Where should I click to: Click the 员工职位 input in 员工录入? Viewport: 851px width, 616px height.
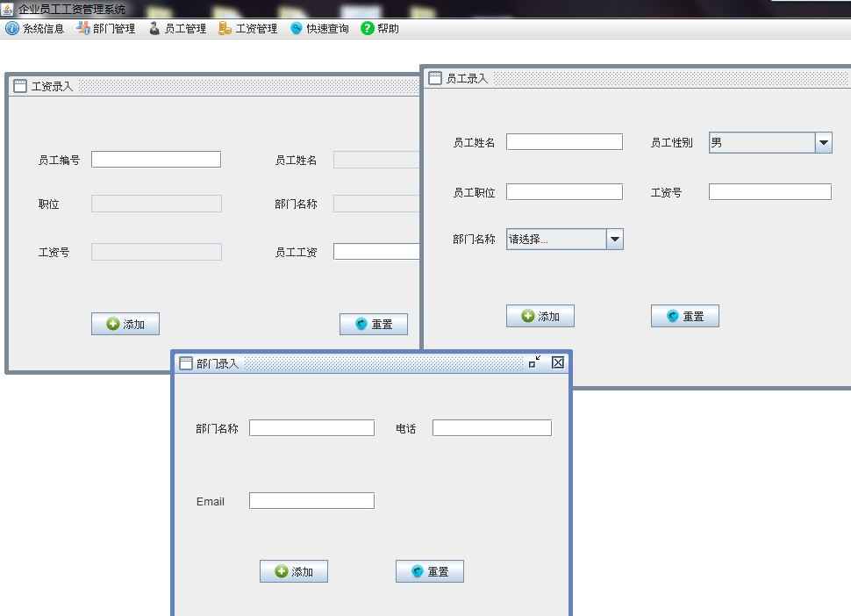pyautogui.click(x=564, y=191)
